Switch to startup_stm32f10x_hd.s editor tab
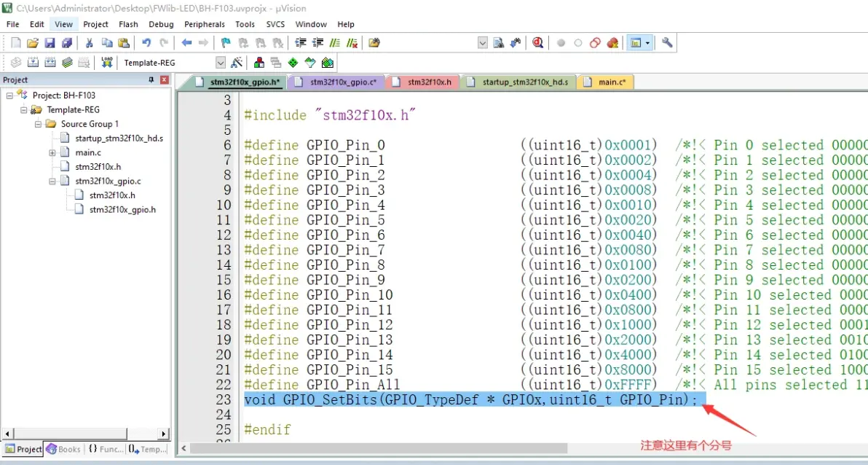 click(x=518, y=82)
